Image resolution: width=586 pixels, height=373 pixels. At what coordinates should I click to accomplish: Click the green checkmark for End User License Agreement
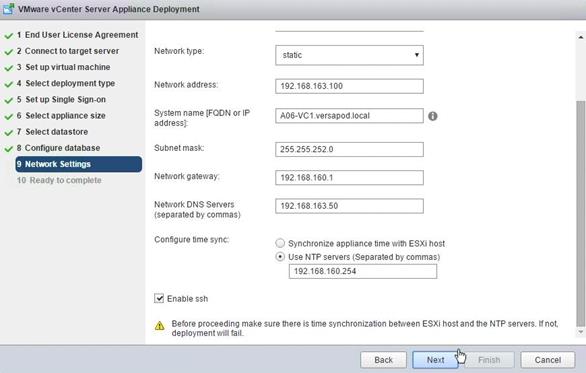[9, 36]
